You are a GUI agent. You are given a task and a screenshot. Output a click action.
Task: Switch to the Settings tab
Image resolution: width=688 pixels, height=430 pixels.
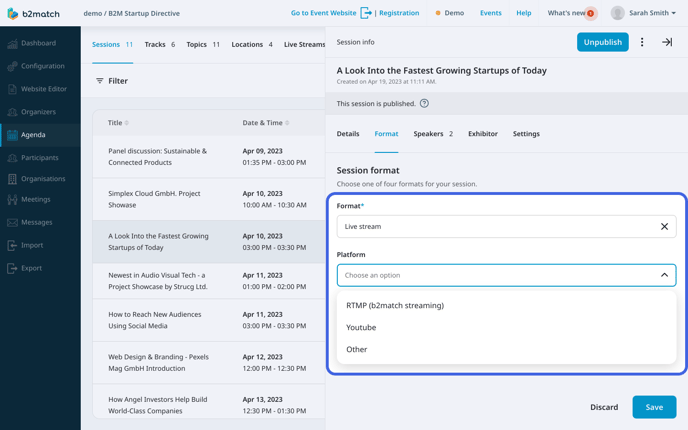coord(526,134)
